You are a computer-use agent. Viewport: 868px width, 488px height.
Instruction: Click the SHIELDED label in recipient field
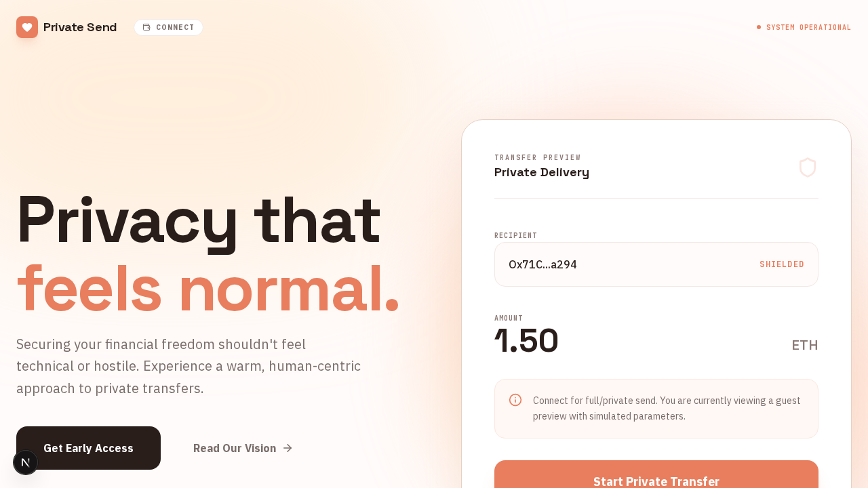(x=782, y=264)
